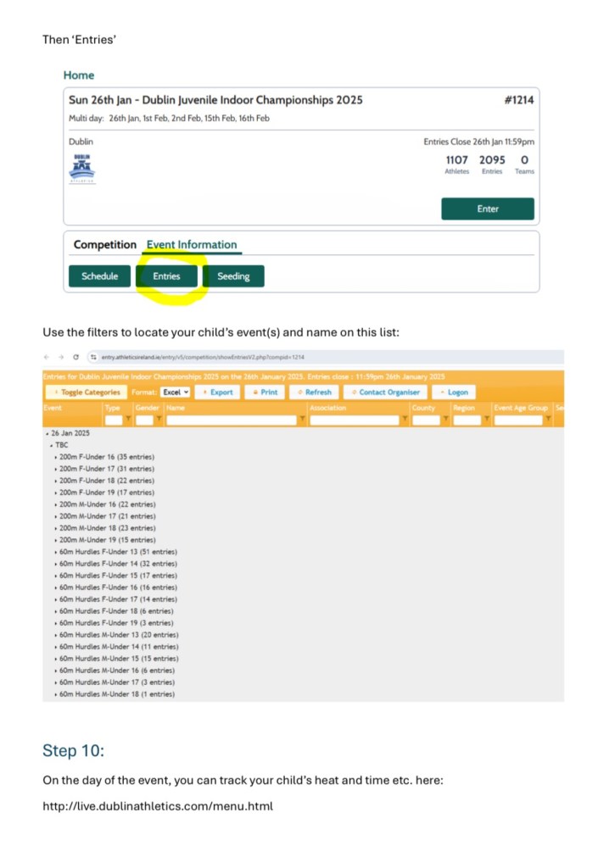Viewport: 604px width, 868px height.
Task: Open the Format Excel dropdown
Action: click(x=176, y=392)
